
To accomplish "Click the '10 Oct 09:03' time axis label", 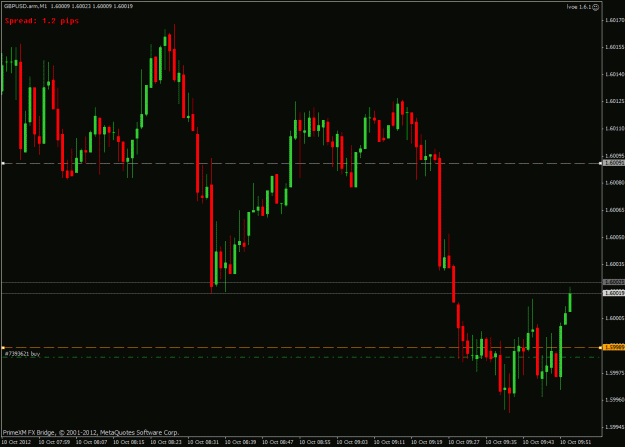I will (352, 442).
